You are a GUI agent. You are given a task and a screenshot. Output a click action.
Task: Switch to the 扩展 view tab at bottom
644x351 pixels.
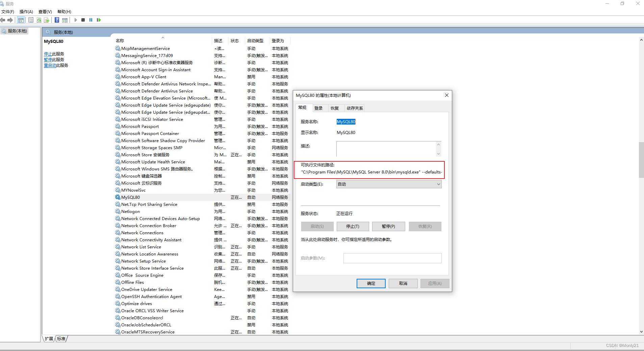pos(49,339)
